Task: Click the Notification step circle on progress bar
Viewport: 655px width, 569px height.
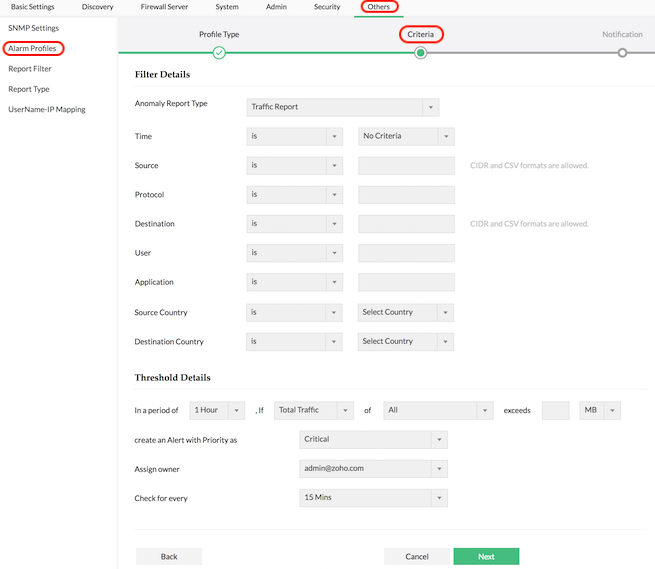Action: (622, 53)
